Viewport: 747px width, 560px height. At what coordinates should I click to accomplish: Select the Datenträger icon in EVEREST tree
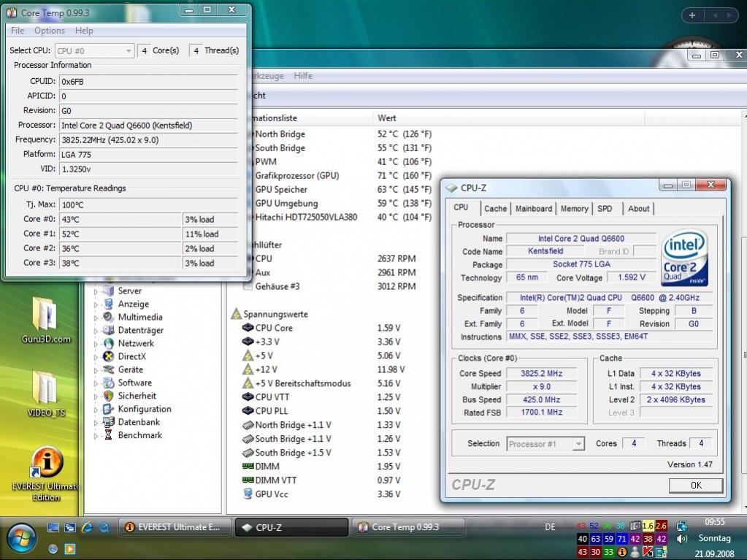[109, 330]
